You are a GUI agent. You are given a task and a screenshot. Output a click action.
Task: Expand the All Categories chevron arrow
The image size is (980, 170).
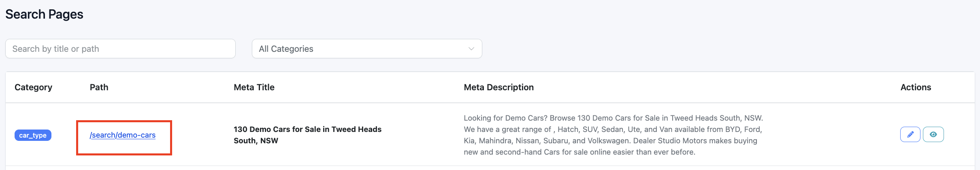coord(471,49)
